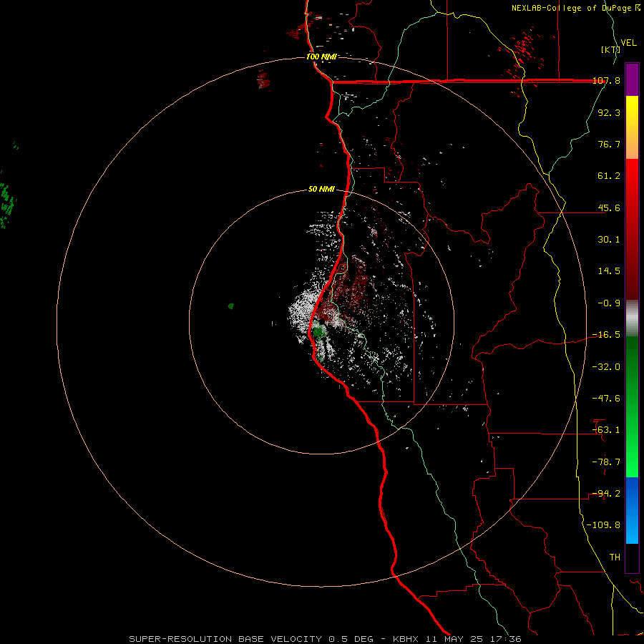644x644 pixels.
Task: Click the -63.1 value on velocity scale
Action: [606, 430]
